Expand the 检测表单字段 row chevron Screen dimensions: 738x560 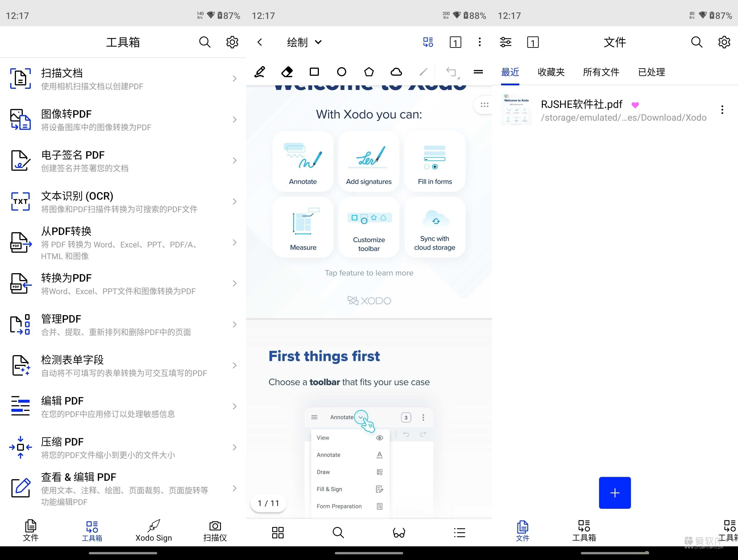click(235, 366)
